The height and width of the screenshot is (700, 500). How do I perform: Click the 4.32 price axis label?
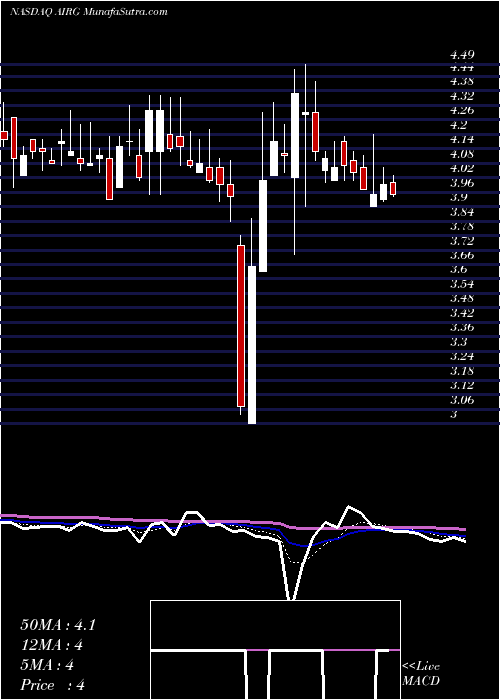[x=462, y=96]
